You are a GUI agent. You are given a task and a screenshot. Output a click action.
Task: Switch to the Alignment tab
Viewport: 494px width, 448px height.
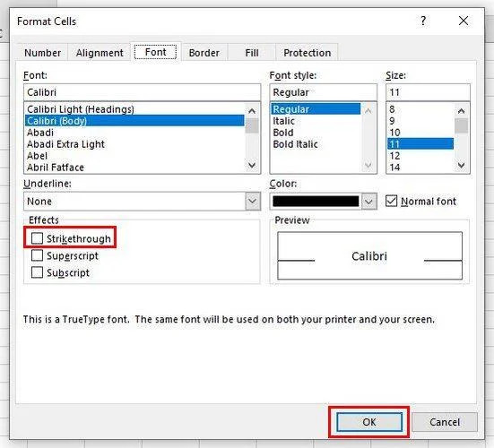[100, 53]
